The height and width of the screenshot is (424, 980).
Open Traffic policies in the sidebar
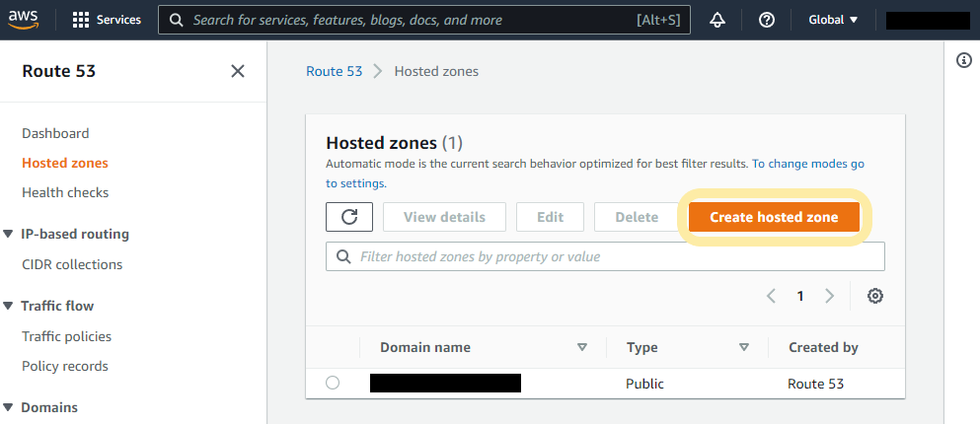point(66,336)
